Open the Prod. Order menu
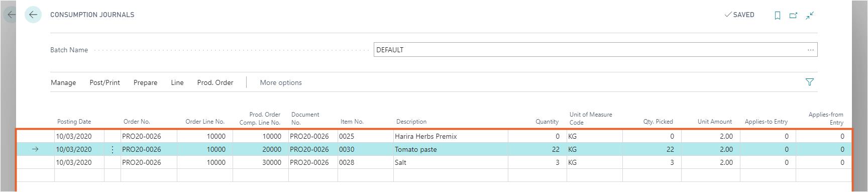The width and height of the screenshot is (868, 192). coord(215,82)
